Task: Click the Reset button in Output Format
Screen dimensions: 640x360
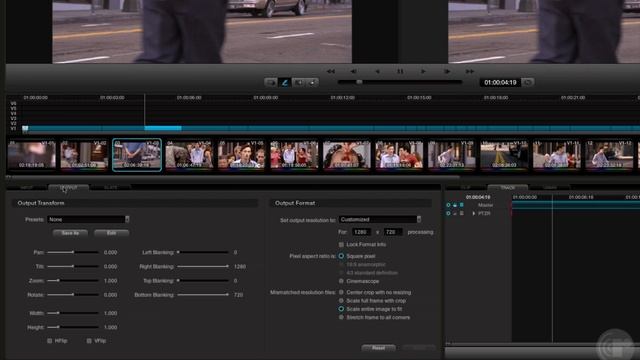Action: coord(378,348)
